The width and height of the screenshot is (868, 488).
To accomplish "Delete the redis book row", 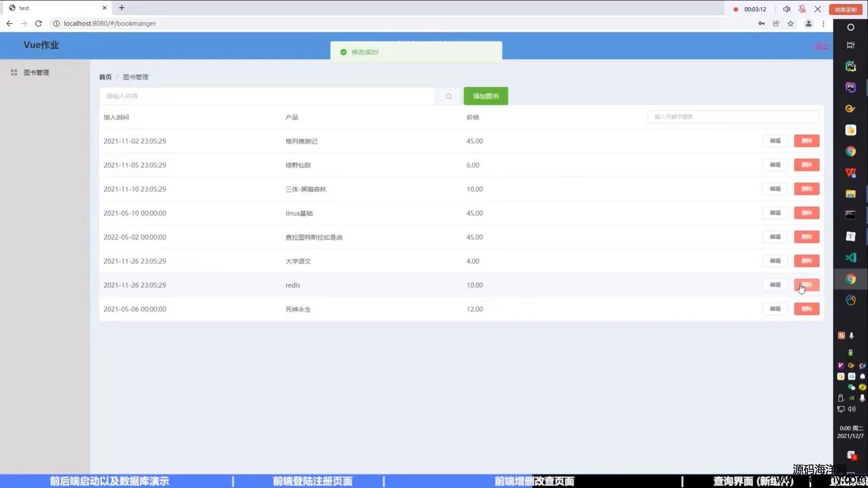I will click(807, 285).
